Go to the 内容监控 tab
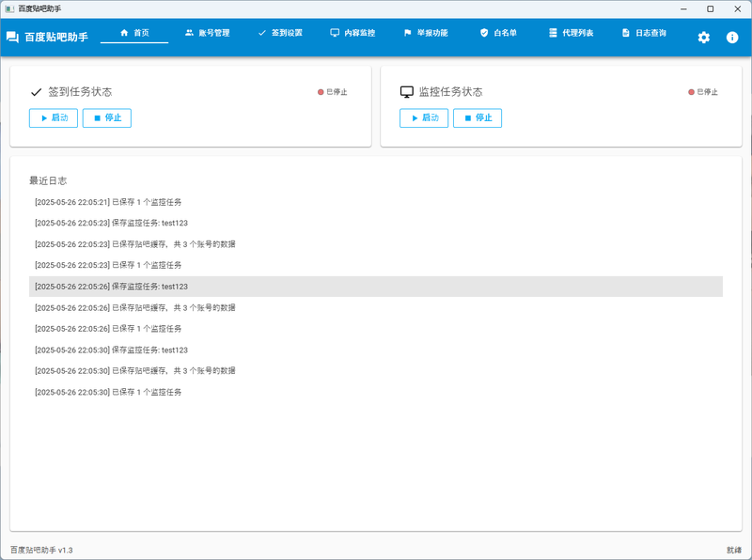 point(352,33)
